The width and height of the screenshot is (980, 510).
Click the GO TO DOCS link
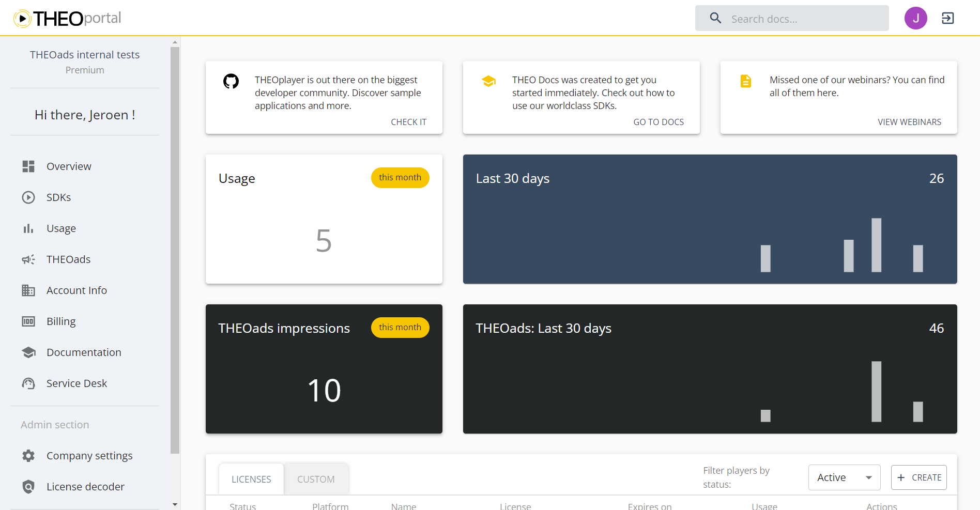tap(659, 121)
